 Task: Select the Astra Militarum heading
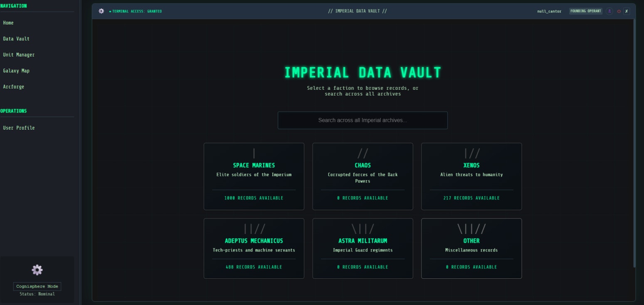pos(363,241)
